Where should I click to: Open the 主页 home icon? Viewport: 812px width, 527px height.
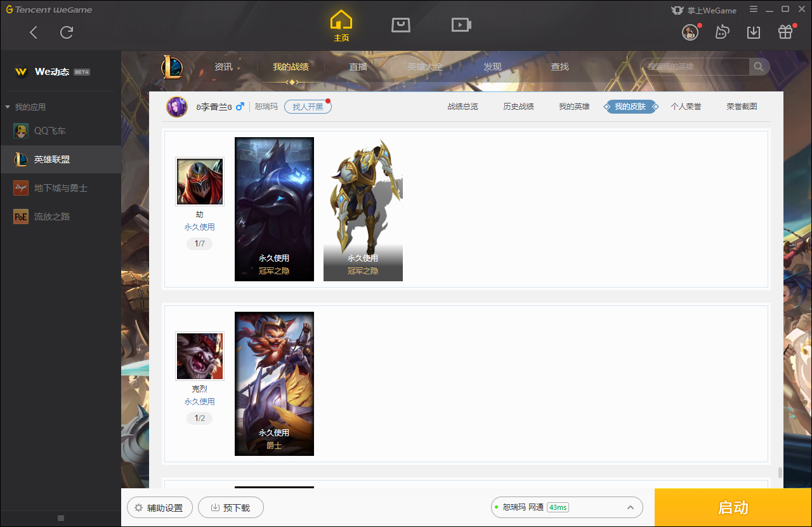[x=341, y=26]
